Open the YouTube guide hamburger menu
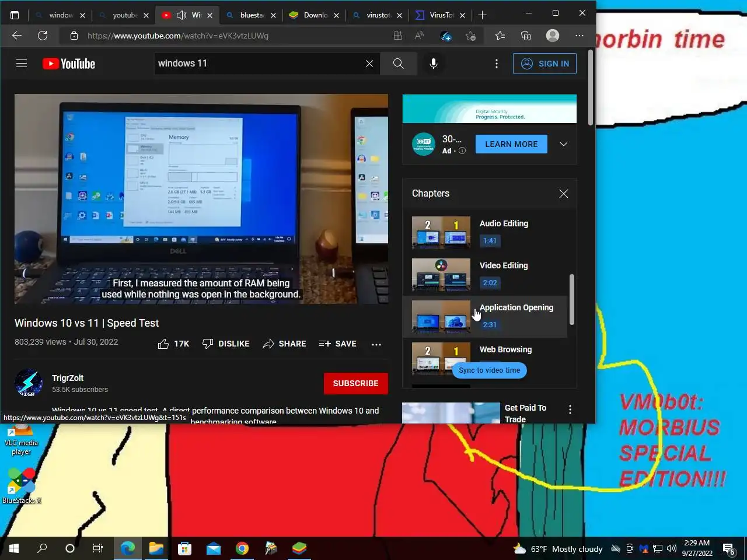This screenshot has height=560, width=747. pyautogui.click(x=22, y=64)
